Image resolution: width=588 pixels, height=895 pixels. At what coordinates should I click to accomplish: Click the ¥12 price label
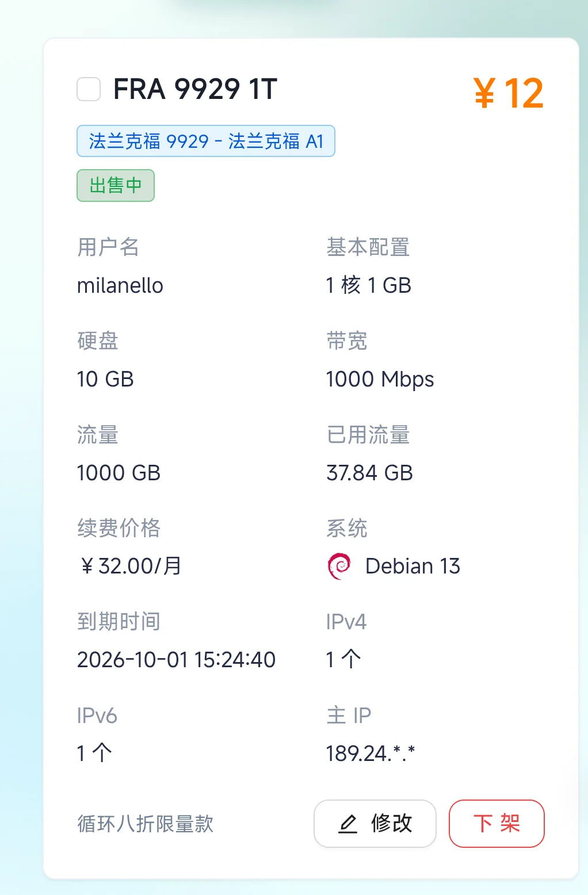point(509,93)
